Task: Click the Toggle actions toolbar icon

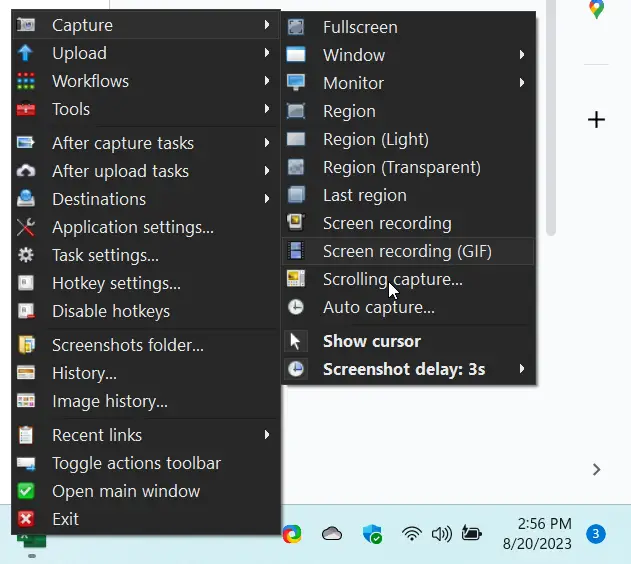Action: coord(26,463)
